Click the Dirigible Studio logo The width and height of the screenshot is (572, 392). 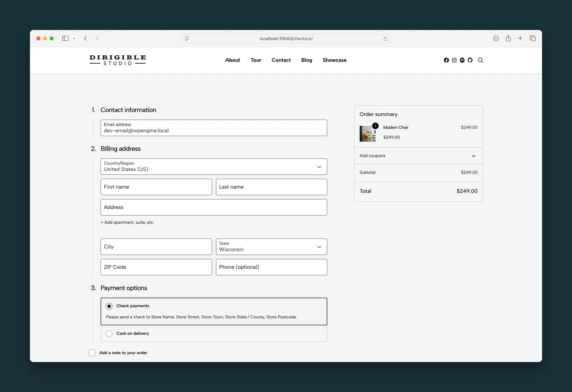pos(118,60)
